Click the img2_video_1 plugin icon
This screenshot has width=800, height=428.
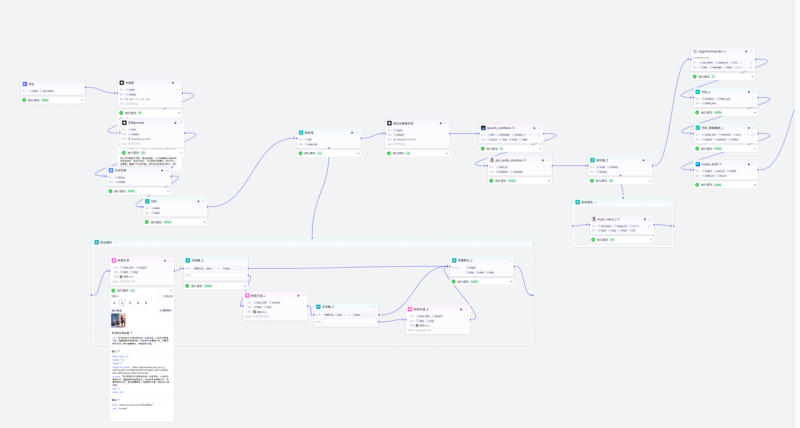[594, 219]
